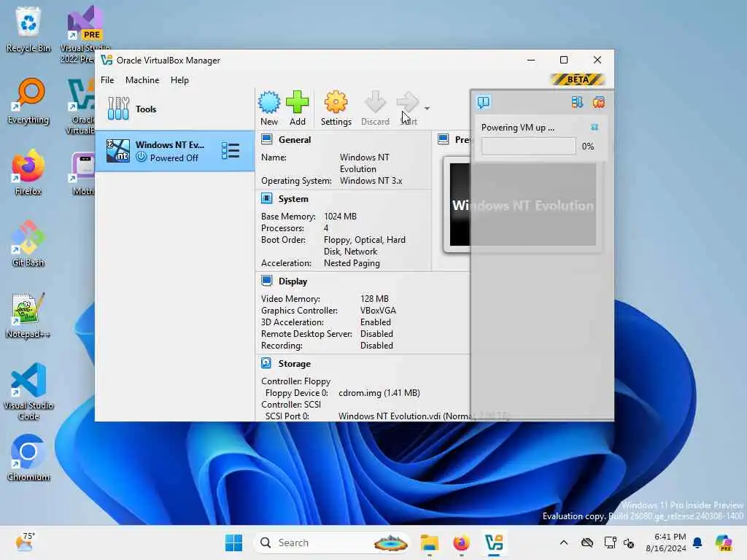Click the General section monitor icon
The height and width of the screenshot is (560, 747).
pos(267,139)
